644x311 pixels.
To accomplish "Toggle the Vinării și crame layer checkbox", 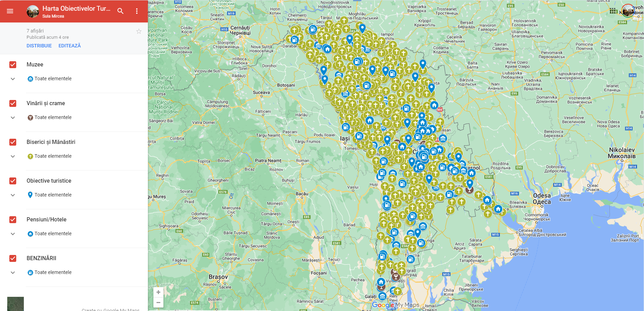I will pyautogui.click(x=13, y=103).
